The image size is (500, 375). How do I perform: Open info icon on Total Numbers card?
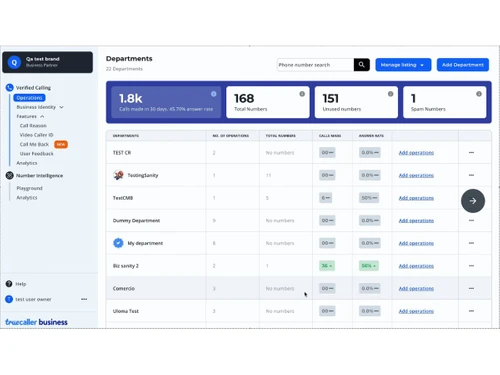[302, 94]
